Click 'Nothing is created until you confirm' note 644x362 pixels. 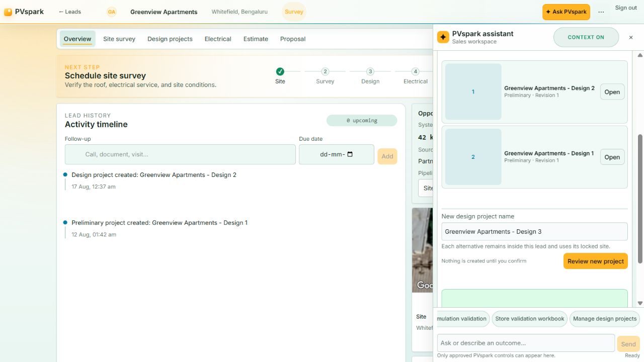pyautogui.click(x=484, y=261)
